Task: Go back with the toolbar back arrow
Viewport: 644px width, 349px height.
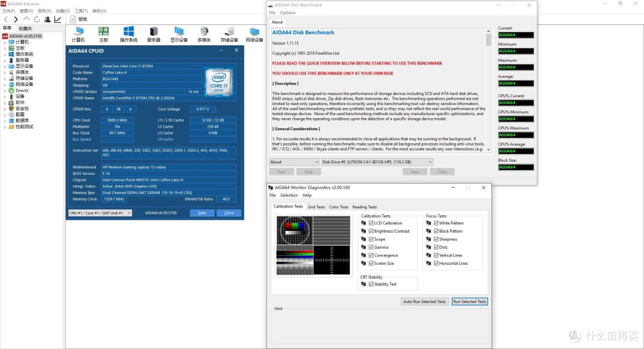Action: point(6,19)
